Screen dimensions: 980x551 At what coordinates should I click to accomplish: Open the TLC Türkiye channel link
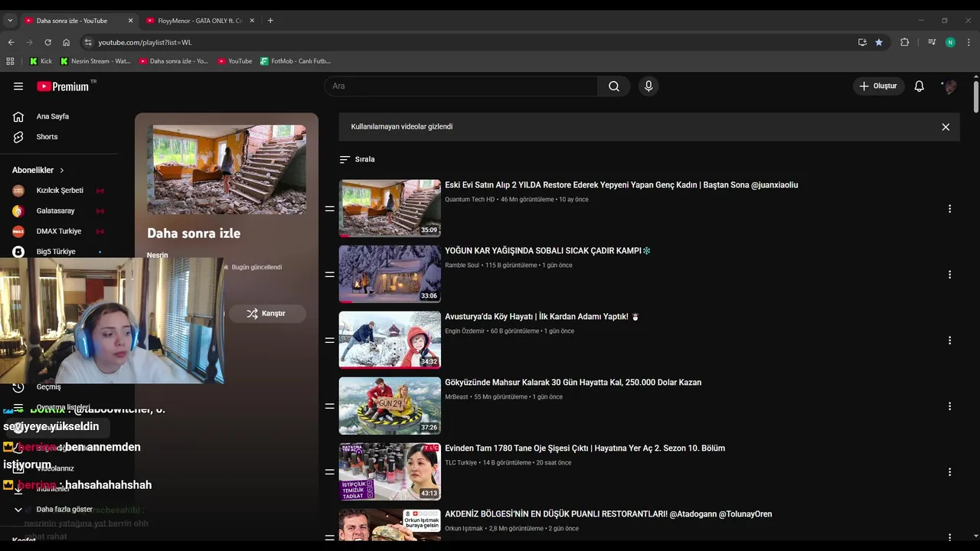click(461, 463)
